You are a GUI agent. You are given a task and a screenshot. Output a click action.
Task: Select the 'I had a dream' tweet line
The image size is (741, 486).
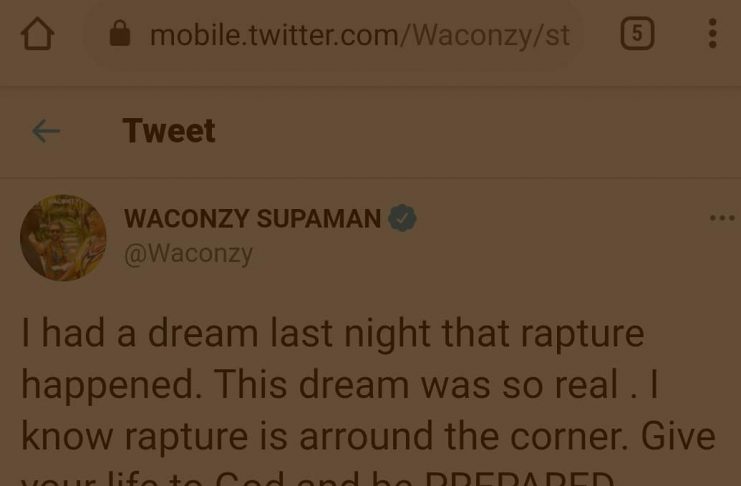coord(333,334)
